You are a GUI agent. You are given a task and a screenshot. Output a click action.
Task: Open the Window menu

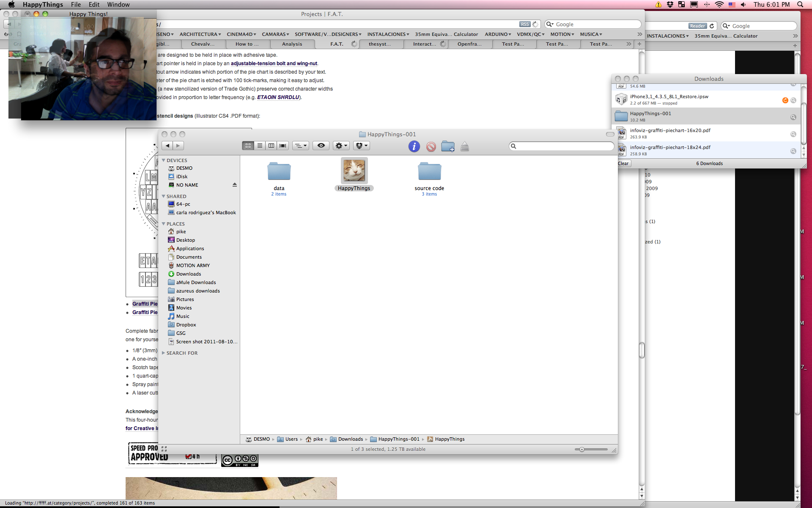pyautogui.click(x=118, y=5)
